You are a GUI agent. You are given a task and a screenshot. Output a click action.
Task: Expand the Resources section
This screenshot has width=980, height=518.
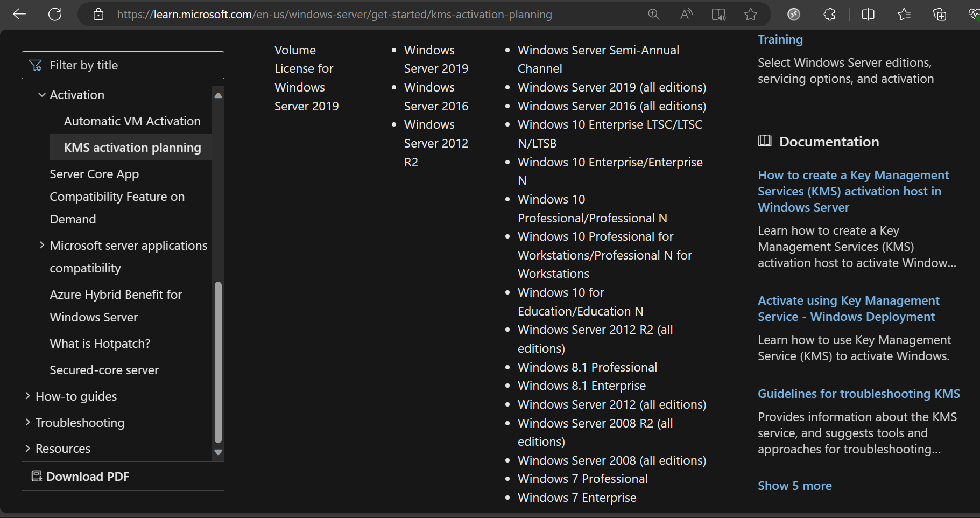click(x=27, y=449)
